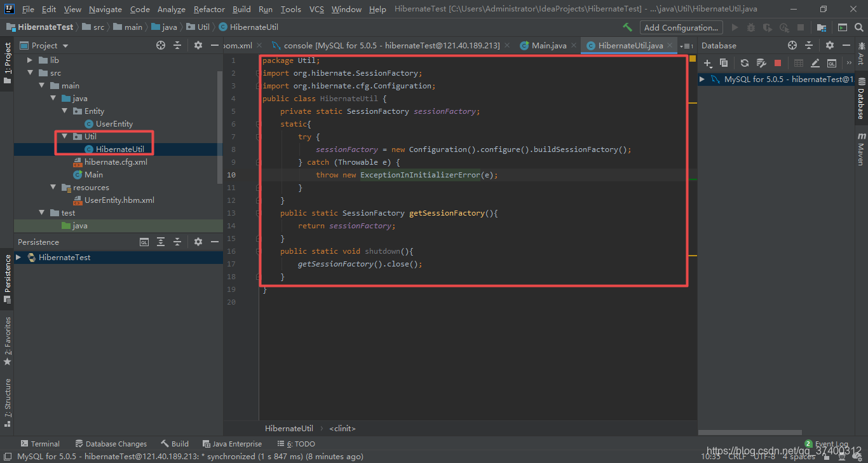This screenshot has height=463, width=868.
Task: Open the hidden editor tabs list dropdown
Action: (x=686, y=46)
